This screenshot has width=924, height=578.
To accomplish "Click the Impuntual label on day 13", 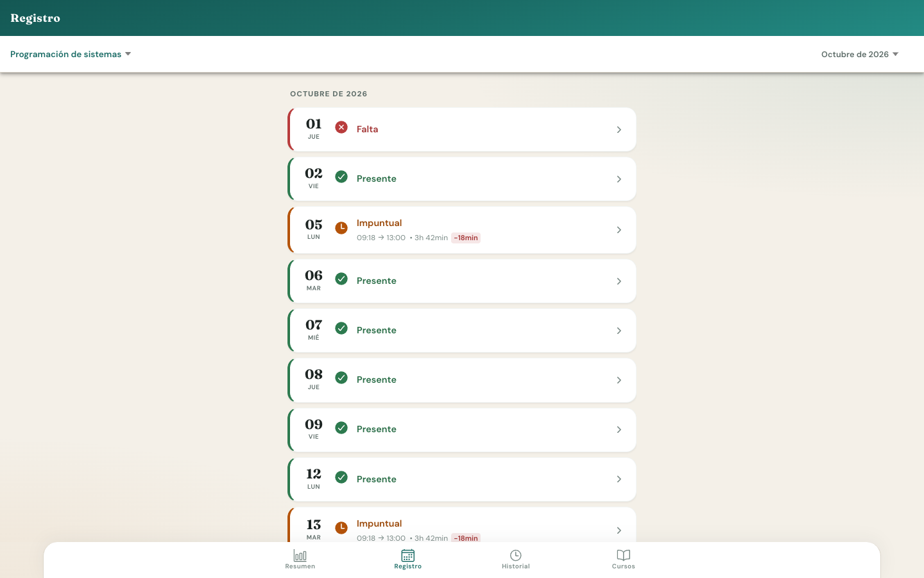I will (x=379, y=523).
